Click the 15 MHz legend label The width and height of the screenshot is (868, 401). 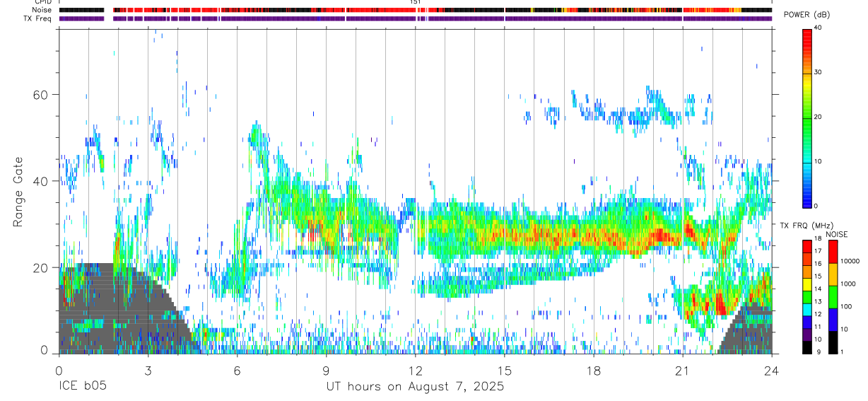[x=818, y=276]
